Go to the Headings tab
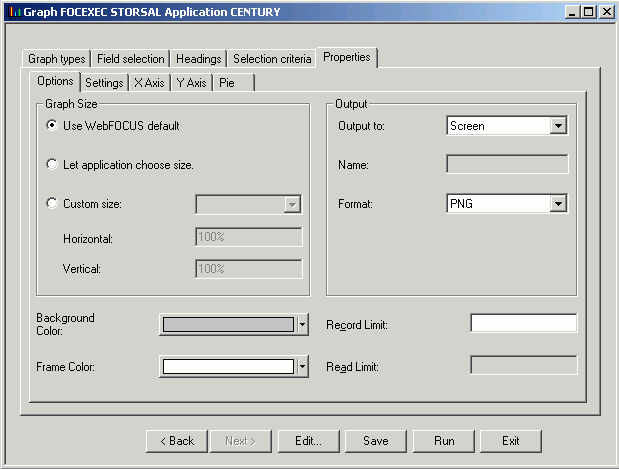The width and height of the screenshot is (619, 469). pos(199,59)
